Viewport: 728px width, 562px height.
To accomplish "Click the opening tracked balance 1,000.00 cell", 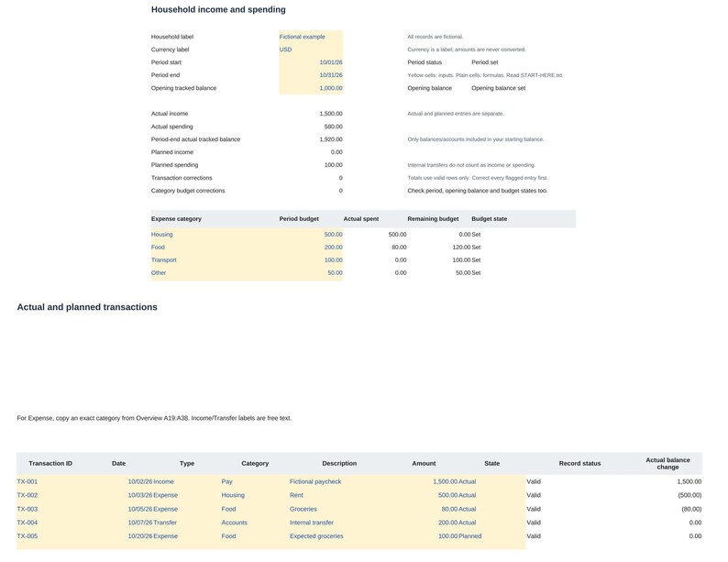I will [311, 88].
